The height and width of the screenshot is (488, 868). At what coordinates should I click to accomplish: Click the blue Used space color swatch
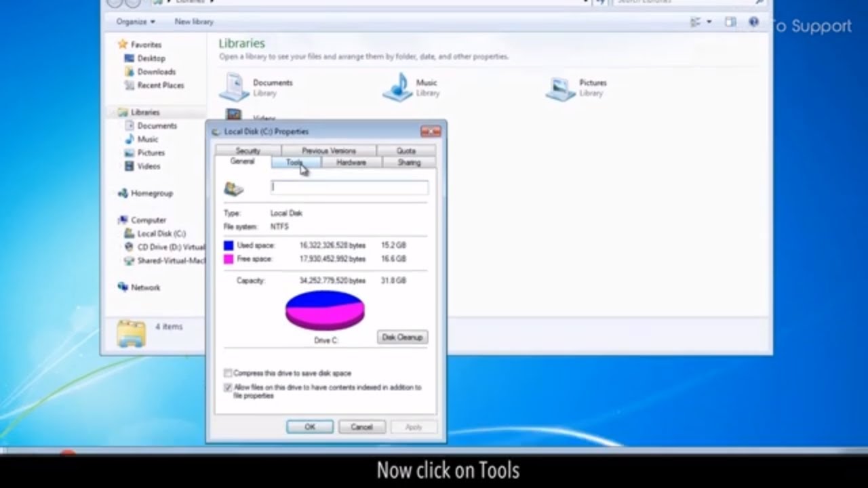(x=229, y=245)
